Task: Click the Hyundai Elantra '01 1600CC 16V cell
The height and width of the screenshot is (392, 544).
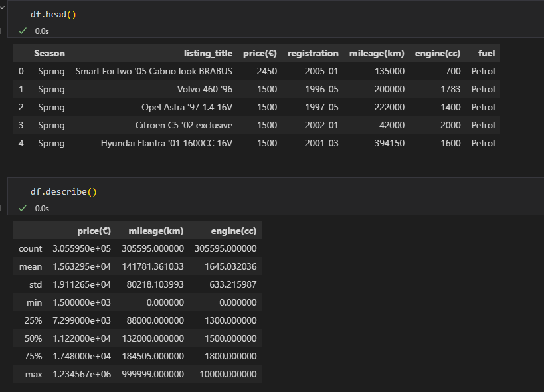Action: pos(167,143)
